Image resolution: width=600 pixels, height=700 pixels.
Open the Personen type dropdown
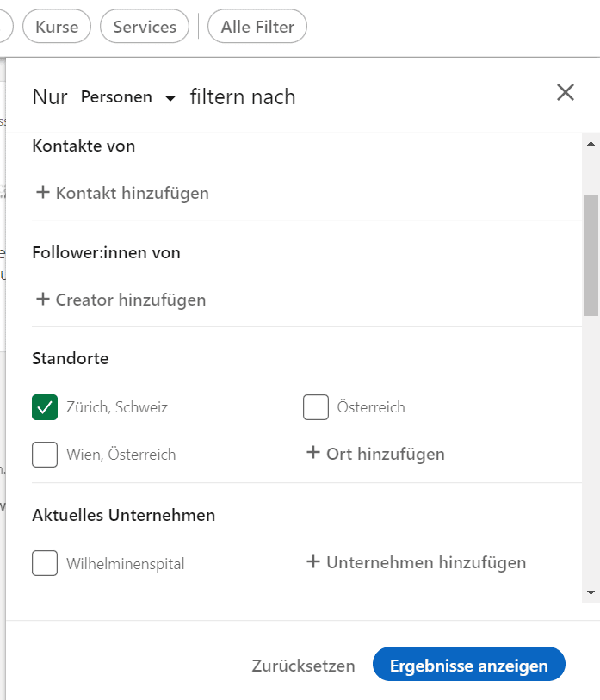(128, 97)
